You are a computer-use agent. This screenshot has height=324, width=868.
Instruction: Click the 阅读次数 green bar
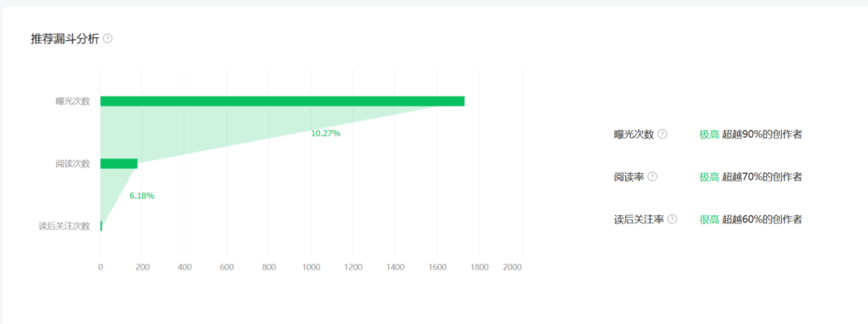(118, 164)
